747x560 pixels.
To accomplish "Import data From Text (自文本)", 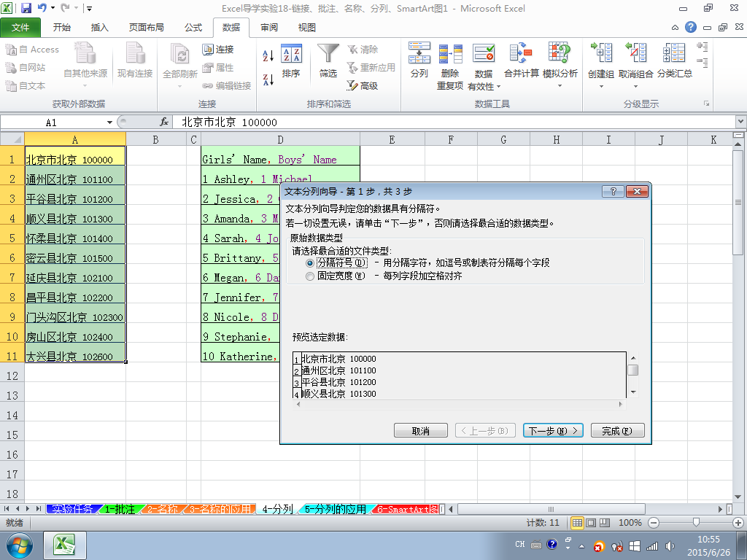I will 26,86.
